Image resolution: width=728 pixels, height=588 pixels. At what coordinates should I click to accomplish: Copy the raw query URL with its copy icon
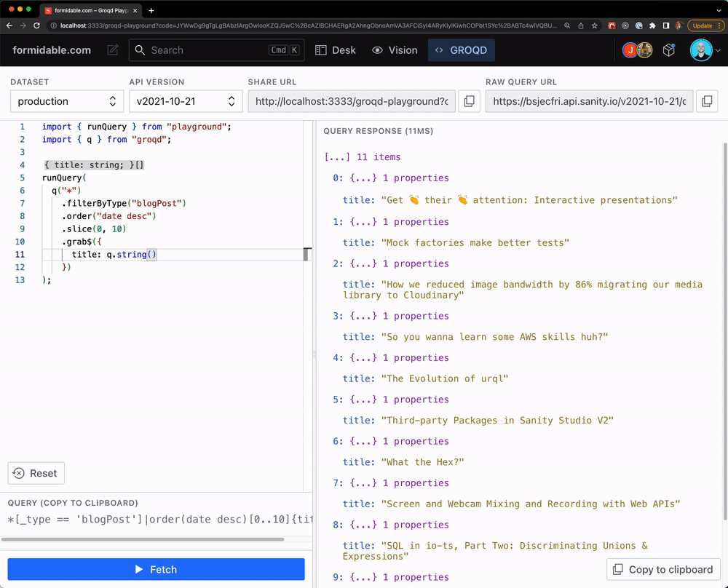pyautogui.click(x=707, y=101)
